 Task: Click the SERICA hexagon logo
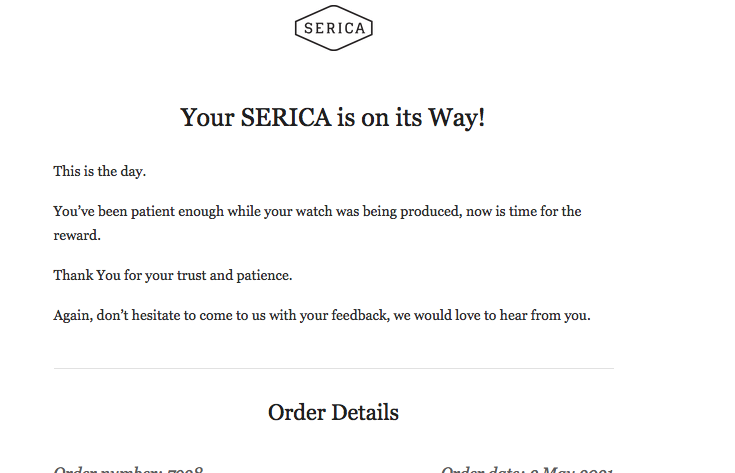tap(334, 28)
